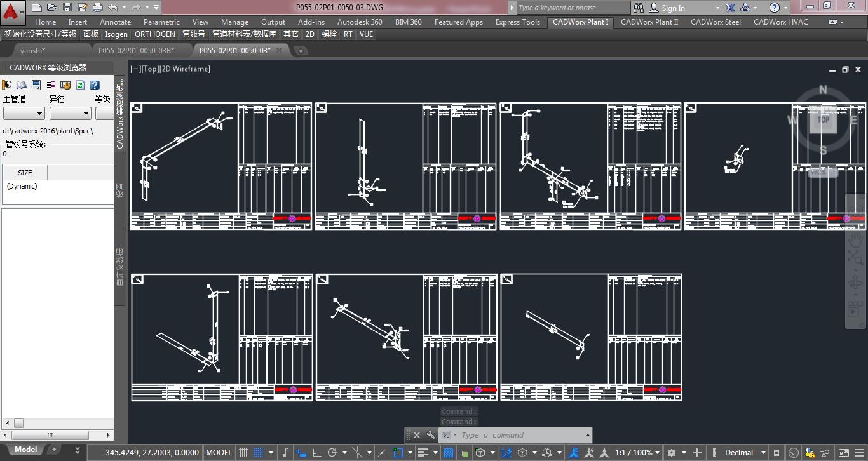Click the new drawing tab plus button
The height and width of the screenshot is (461, 868).
point(301,51)
